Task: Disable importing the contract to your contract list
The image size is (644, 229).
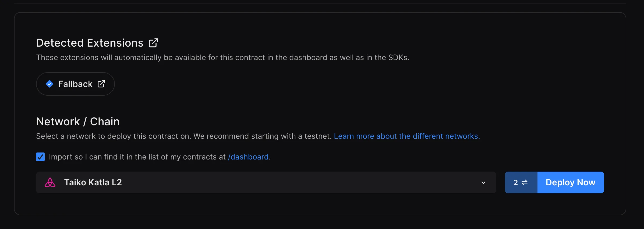Action: (x=40, y=157)
